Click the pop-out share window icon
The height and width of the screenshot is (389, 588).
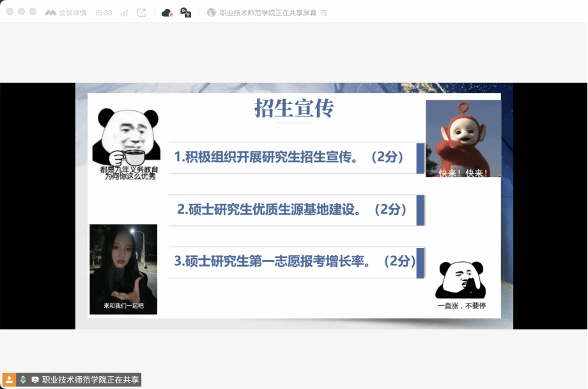tap(141, 13)
